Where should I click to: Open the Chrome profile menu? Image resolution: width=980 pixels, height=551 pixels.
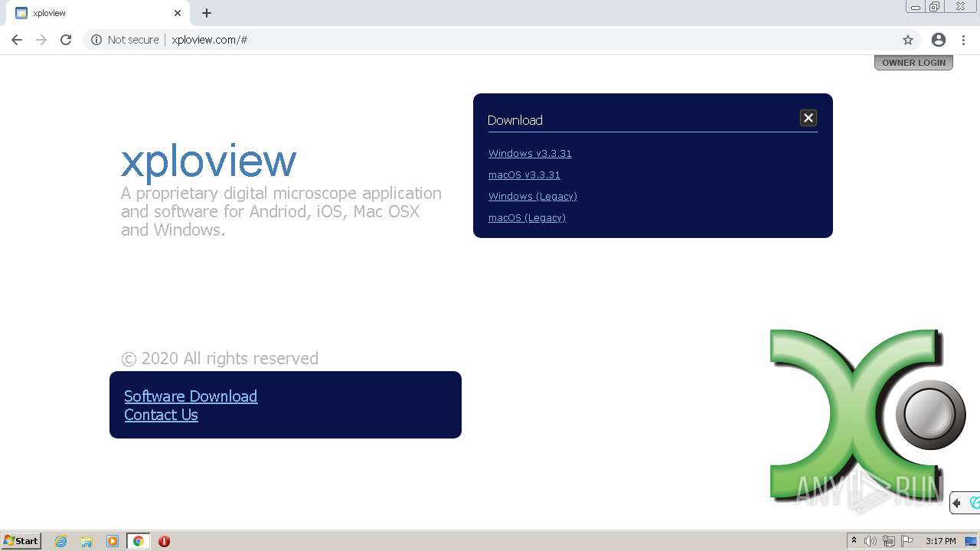click(x=939, y=40)
